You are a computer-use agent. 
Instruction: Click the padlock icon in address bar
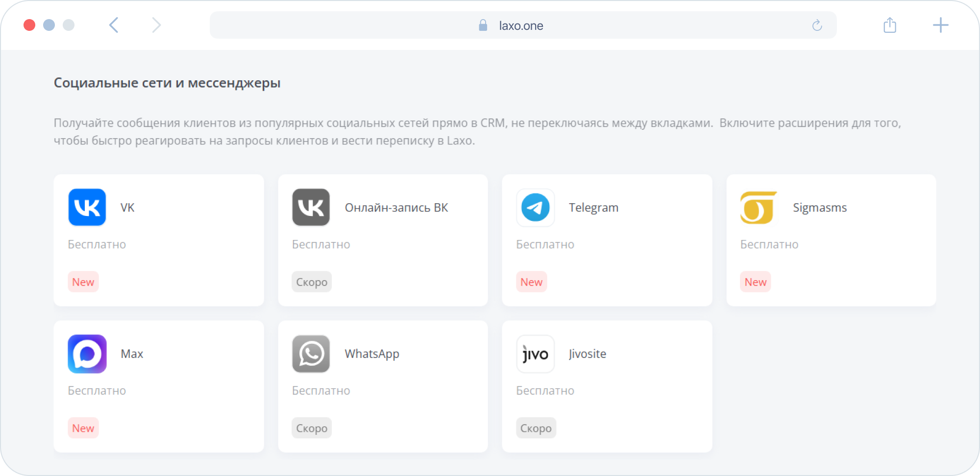(483, 25)
